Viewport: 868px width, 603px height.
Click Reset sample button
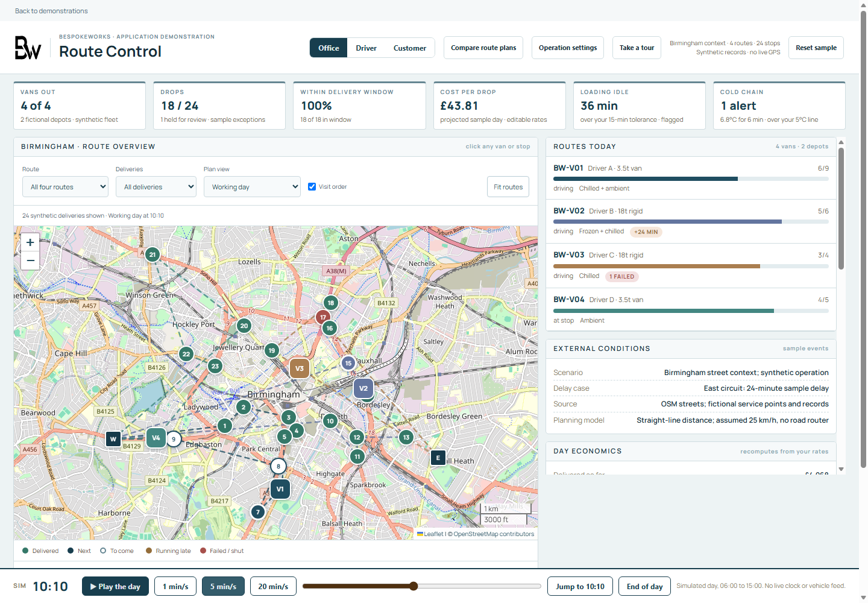pos(816,48)
